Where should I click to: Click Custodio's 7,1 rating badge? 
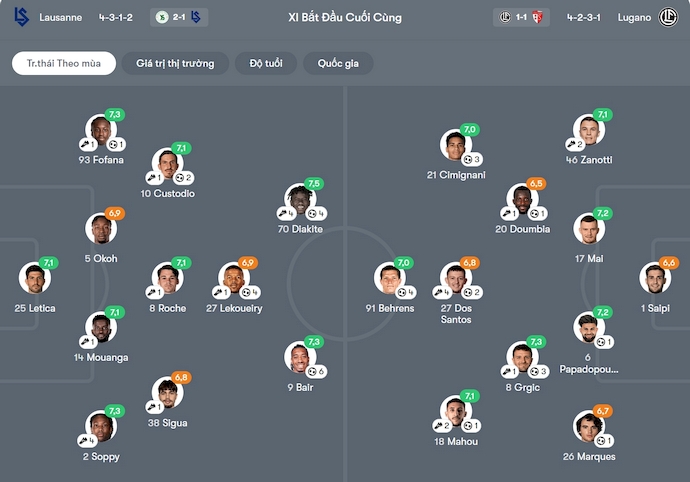point(181,148)
